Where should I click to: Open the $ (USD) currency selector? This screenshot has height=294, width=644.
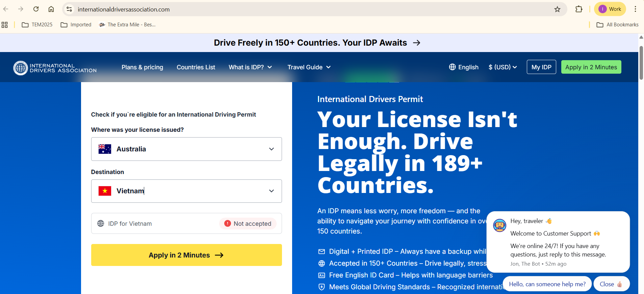pyautogui.click(x=503, y=67)
